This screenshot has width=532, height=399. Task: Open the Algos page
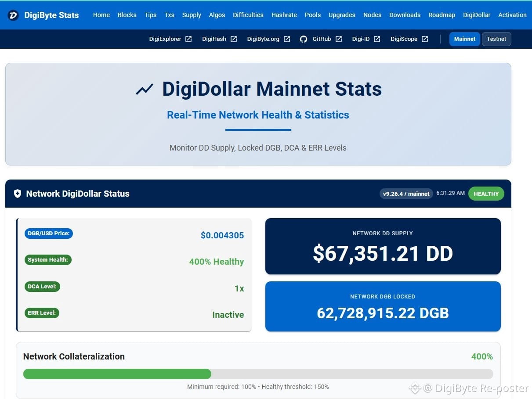[217, 15]
